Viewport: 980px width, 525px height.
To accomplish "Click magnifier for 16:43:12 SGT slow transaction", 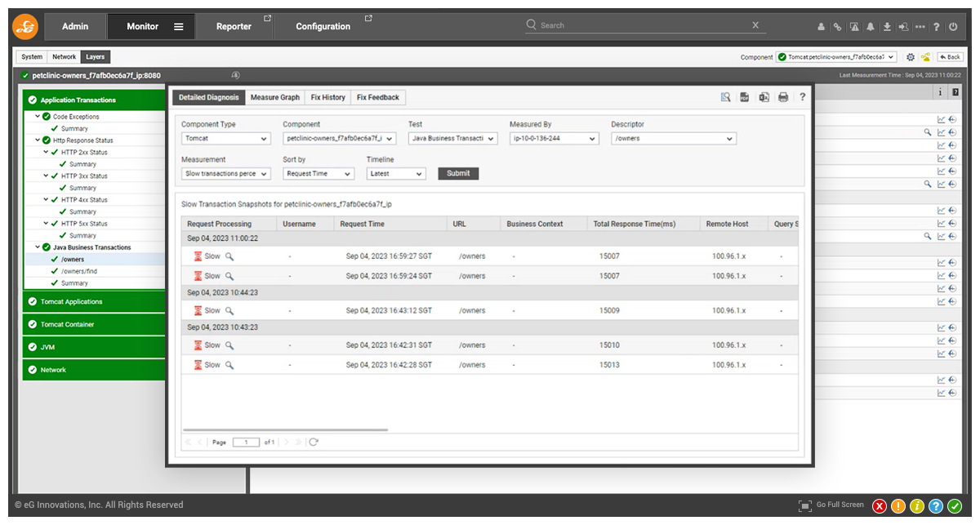I will tap(229, 310).
